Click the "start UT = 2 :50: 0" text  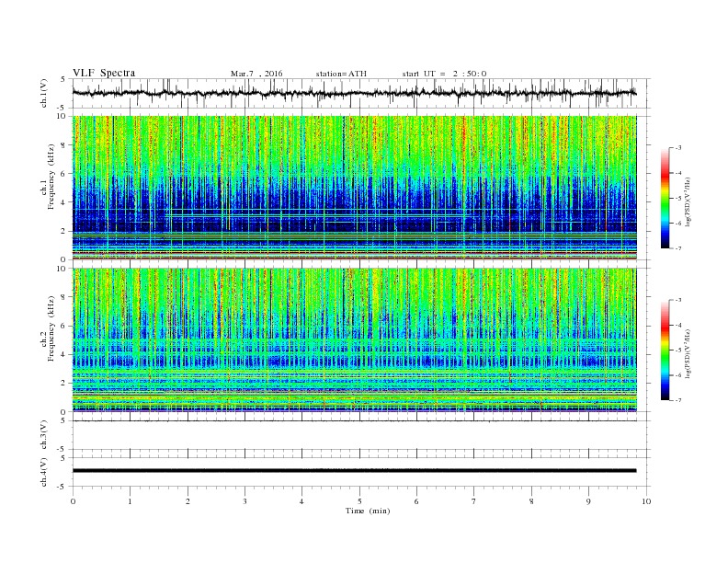pyautogui.click(x=444, y=74)
